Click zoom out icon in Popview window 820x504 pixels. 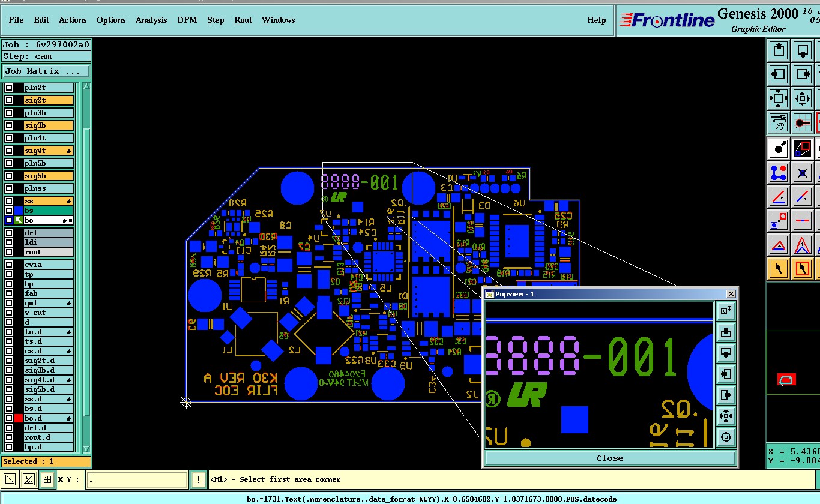point(726,437)
